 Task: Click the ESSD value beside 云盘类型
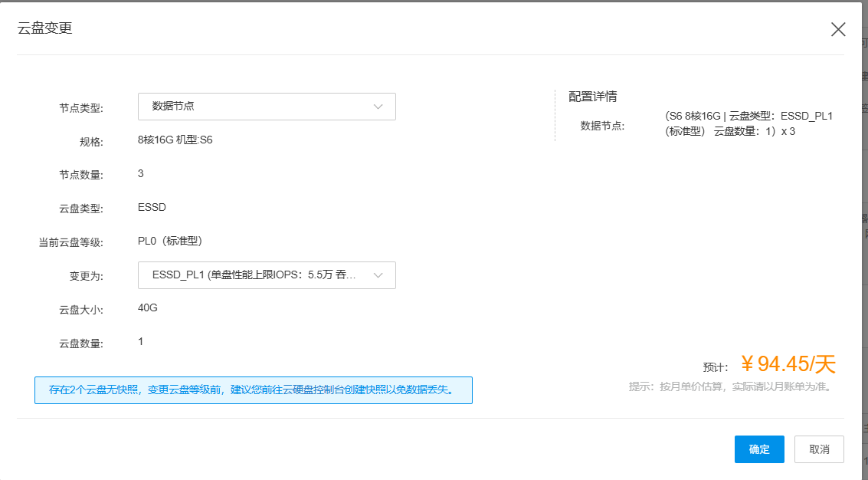(x=152, y=207)
